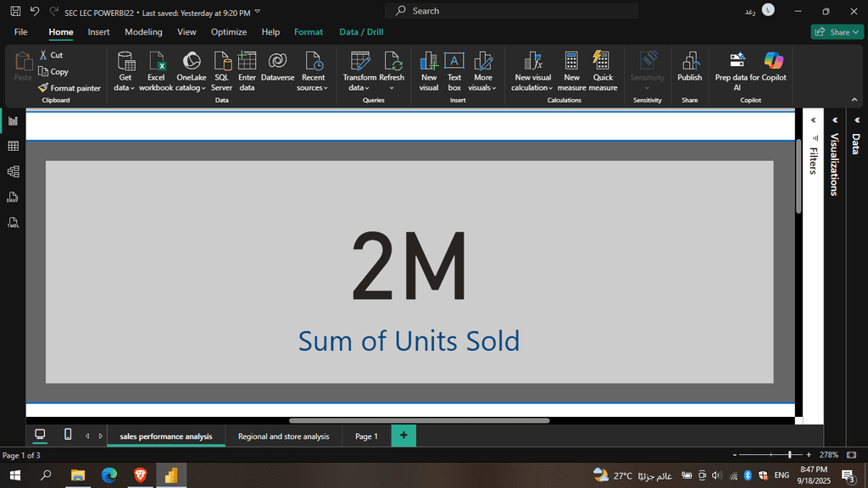Image resolution: width=868 pixels, height=488 pixels.
Task: Switch to desktop layout view
Action: [x=40, y=435]
